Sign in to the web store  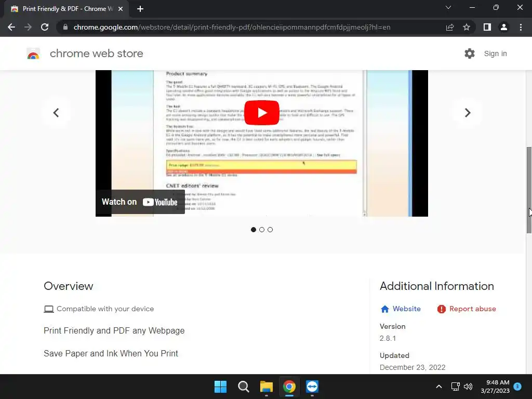pos(495,54)
